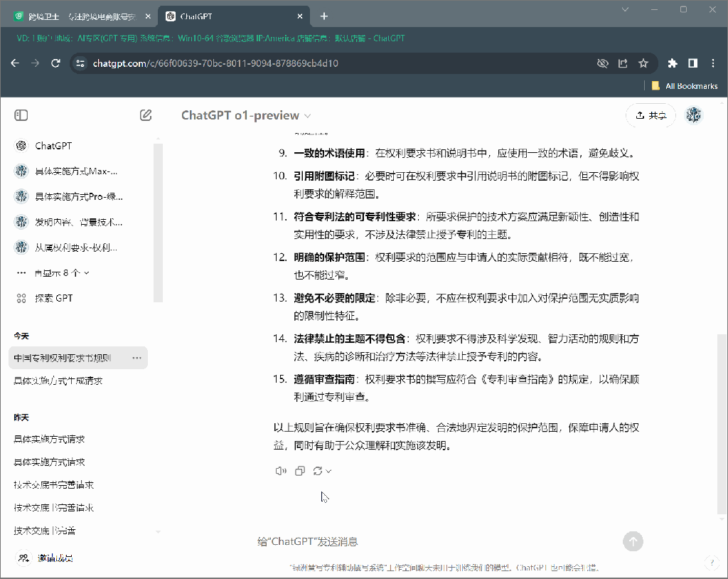Open the 邀请成员 invite members option
728x579 pixels.
[54, 558]
